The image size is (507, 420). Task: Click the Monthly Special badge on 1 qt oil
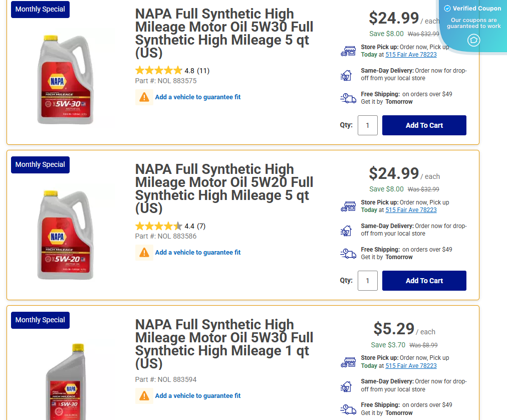(x=40, y=320)
